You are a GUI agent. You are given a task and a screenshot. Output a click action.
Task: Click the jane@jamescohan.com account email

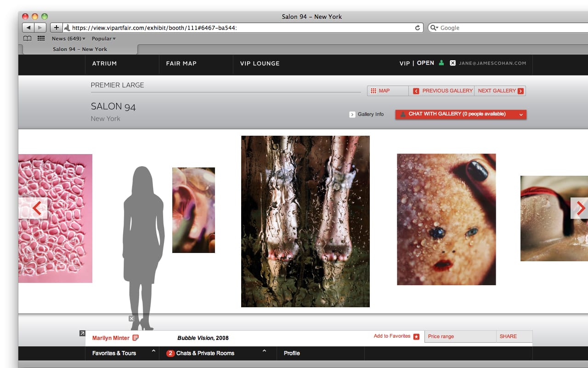pyautogui.click(x=492, y=63)
